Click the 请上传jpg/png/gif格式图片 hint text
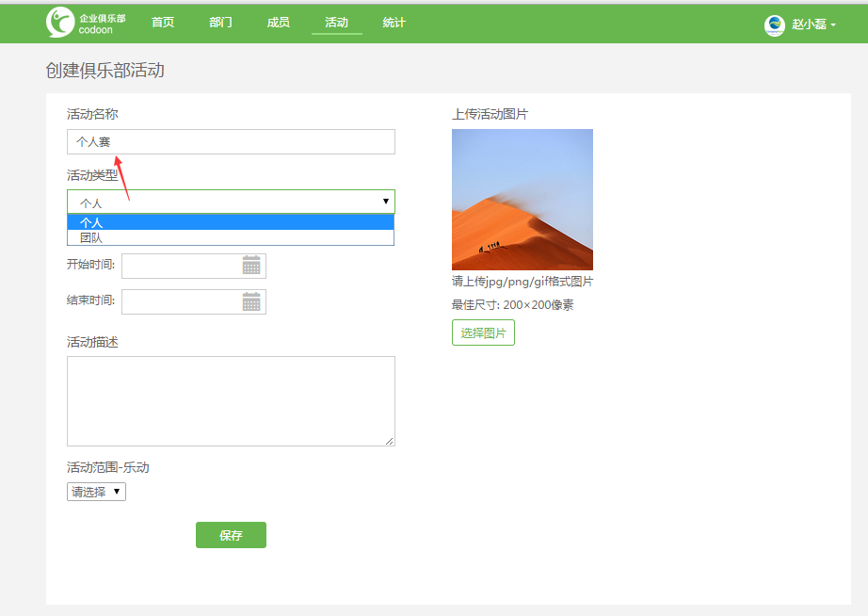868x616 pixels. [x=522, y=282]
